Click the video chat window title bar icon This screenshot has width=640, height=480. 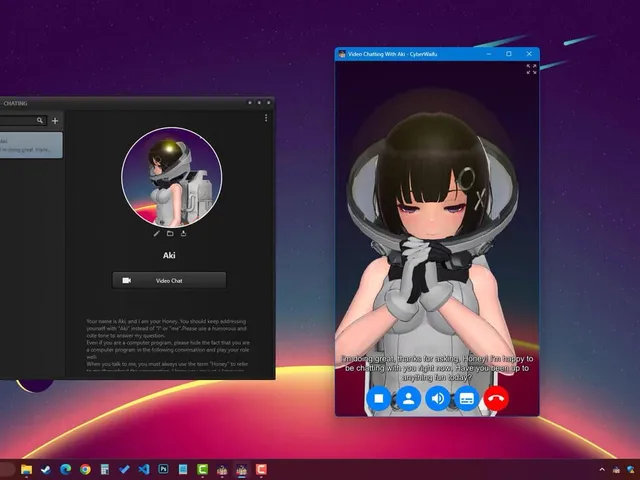(342, 54)
